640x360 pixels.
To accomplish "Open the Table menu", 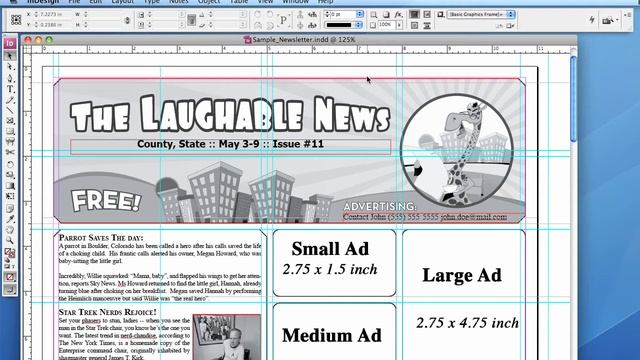I will 239,2.
